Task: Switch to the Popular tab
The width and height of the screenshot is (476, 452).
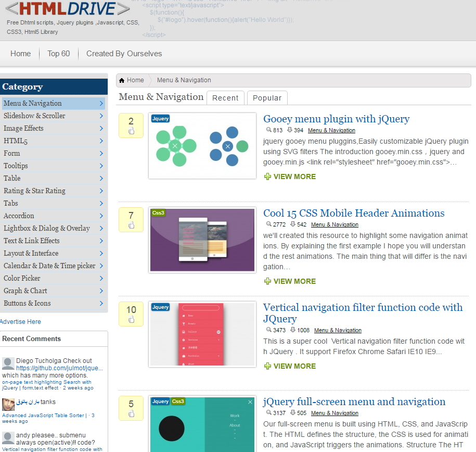Action: point(267,98)
